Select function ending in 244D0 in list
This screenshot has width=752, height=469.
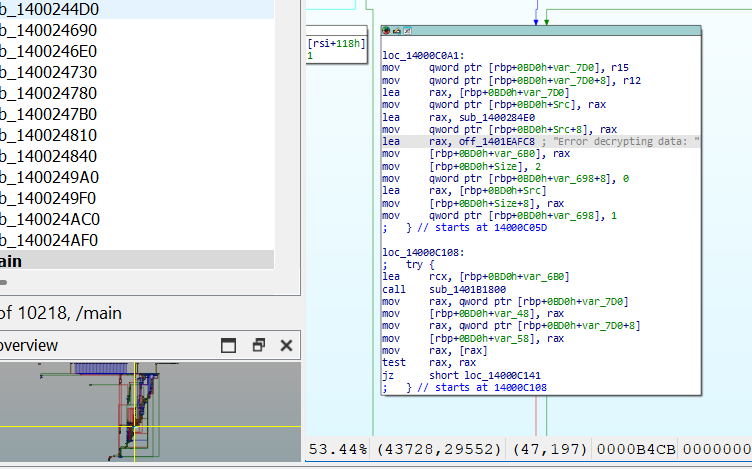pos(48,9)
